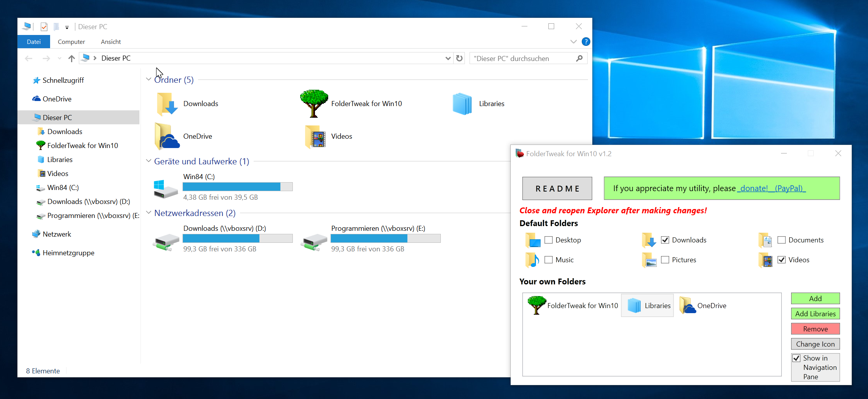Click the donate! (PayPal) link
The width and height of the screenshot is (868, 399).
(x=771, y=188)
